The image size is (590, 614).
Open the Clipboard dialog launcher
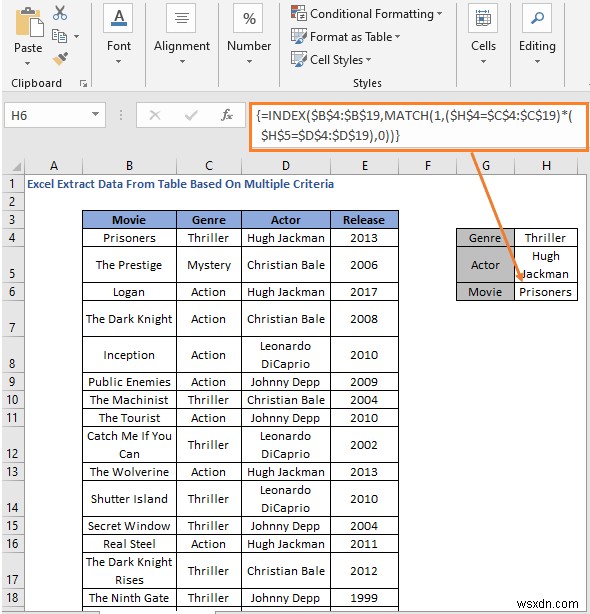pyautogui.click(x=83, y=83)
